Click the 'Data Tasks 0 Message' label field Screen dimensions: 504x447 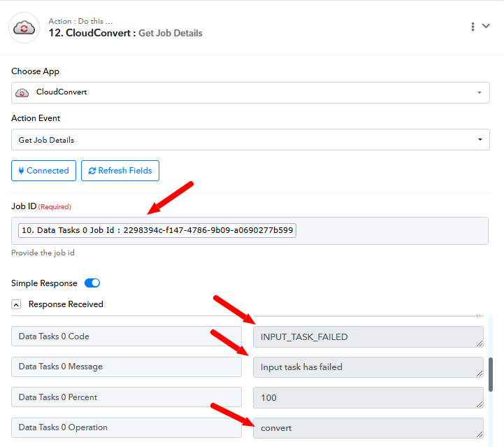[x=127, y=367]
